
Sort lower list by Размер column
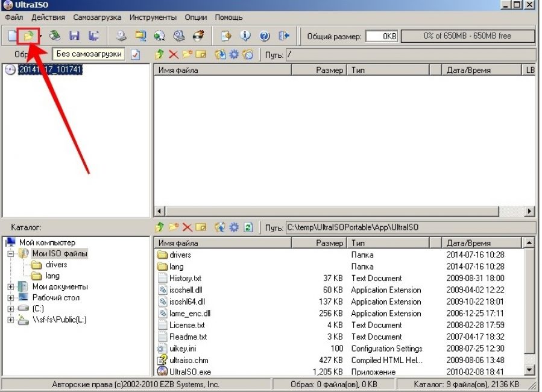[x=319, y=243]
